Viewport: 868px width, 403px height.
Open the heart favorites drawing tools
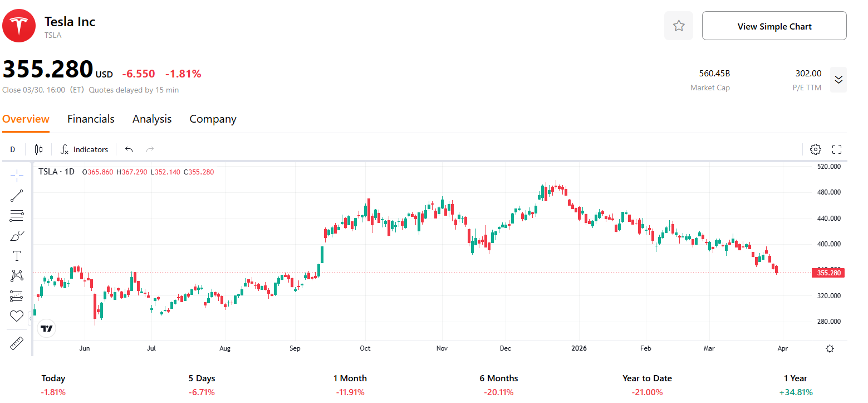pos(17,316)
